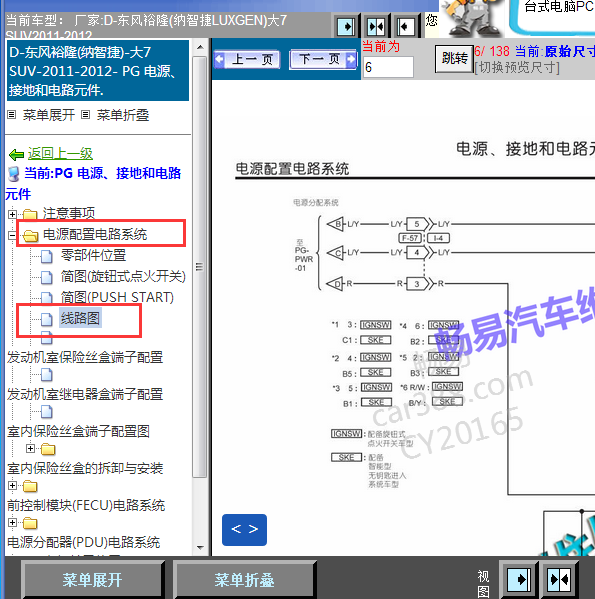Click the folder icon under 室内保险丝盒的拆卸与安装
Viewport: 595px width, 599px height.
[x=30, y=486]
